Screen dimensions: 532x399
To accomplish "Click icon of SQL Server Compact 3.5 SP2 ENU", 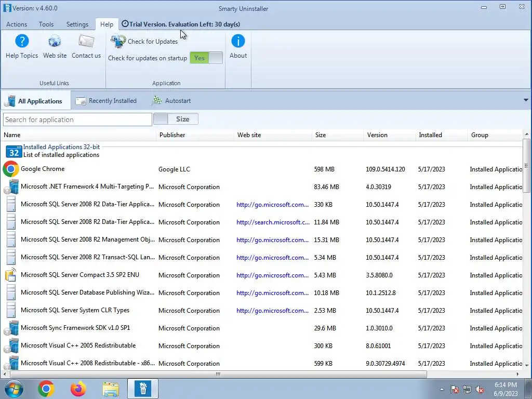I will 11,275.
